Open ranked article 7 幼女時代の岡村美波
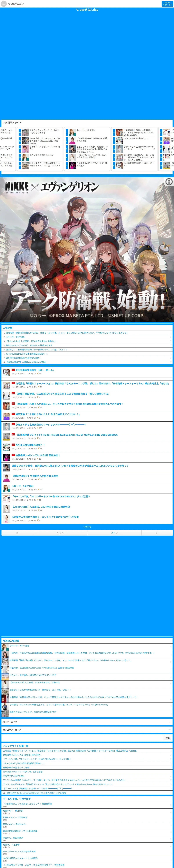174x868 pixels. click(x=87, y=358)
